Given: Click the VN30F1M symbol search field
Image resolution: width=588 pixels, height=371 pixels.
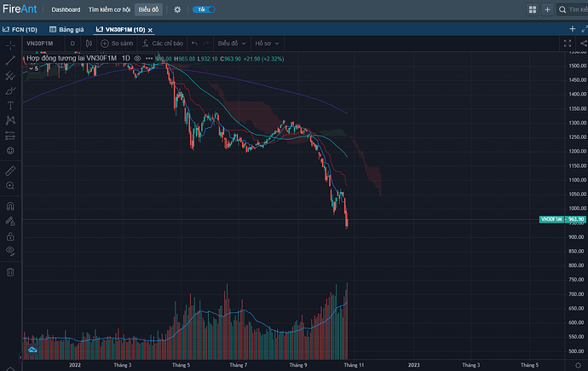Looking at the screenshot, I should click(x=43, y=43).
